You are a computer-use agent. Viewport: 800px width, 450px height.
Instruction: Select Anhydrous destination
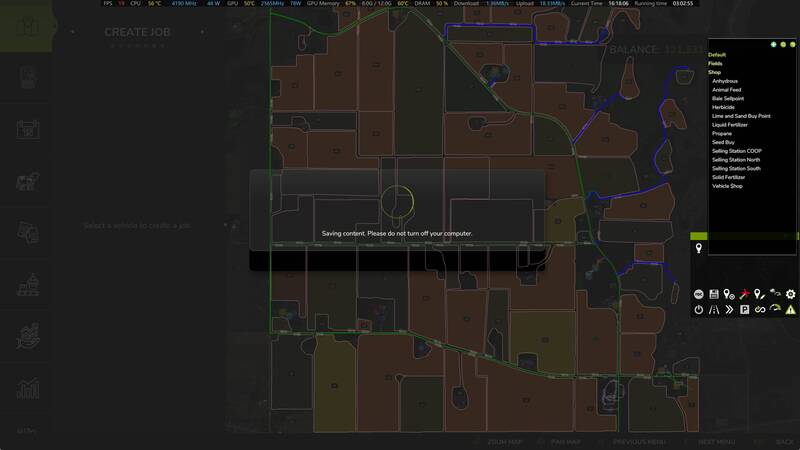pyautogui.click(x=725, y=81)
